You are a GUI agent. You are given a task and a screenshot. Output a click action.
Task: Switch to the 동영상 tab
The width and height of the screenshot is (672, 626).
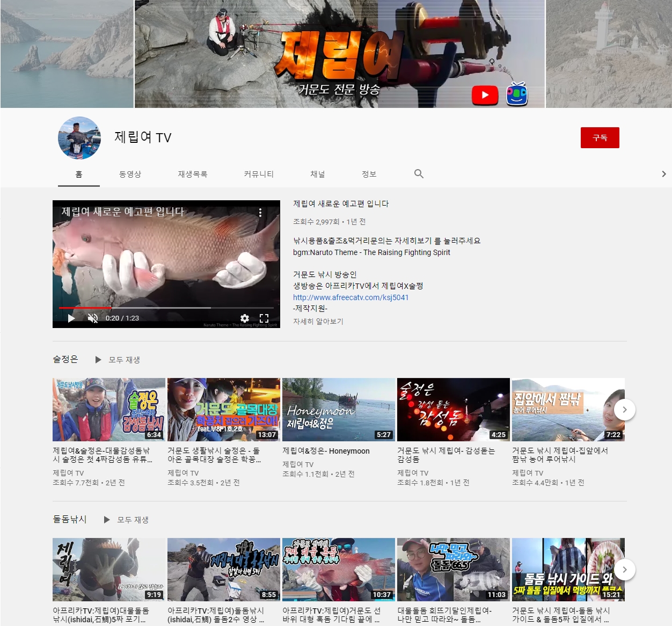[130, 174]
